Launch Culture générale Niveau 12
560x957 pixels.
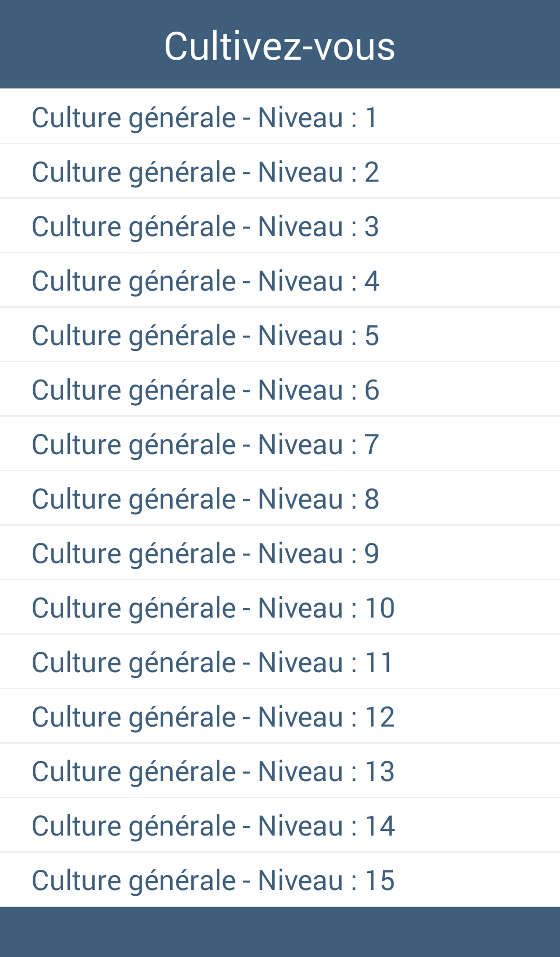pos(280,716)
